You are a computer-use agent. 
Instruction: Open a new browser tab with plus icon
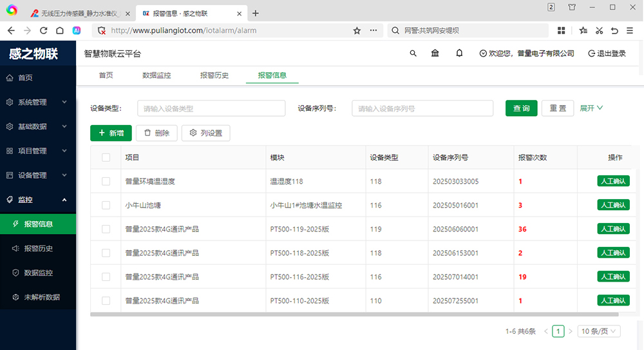pos(256,13)
